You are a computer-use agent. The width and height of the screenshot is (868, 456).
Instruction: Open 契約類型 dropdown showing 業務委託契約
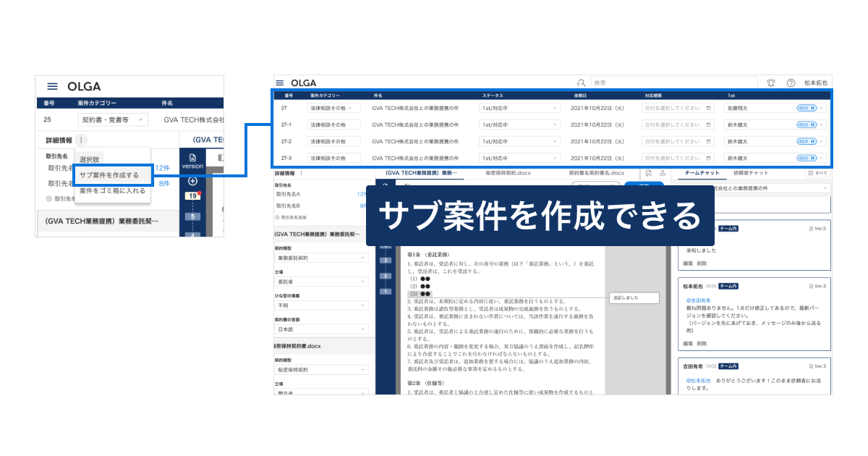click(321, 258)
